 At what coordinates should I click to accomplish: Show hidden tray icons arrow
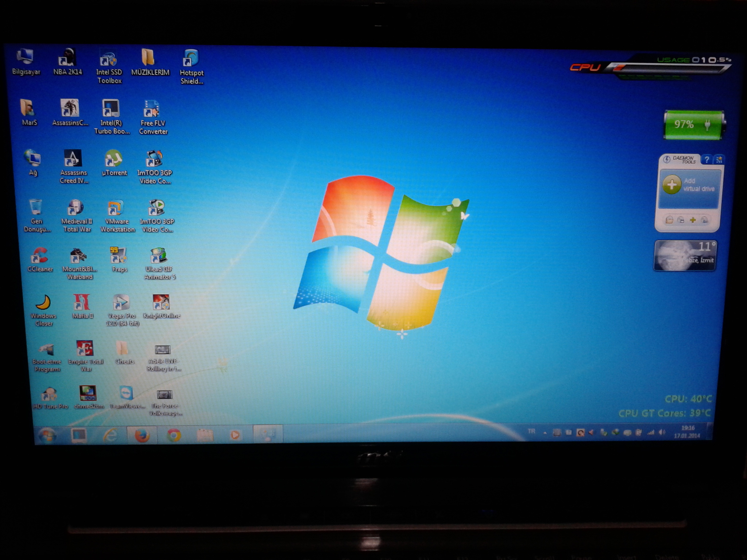click(545, 433)
